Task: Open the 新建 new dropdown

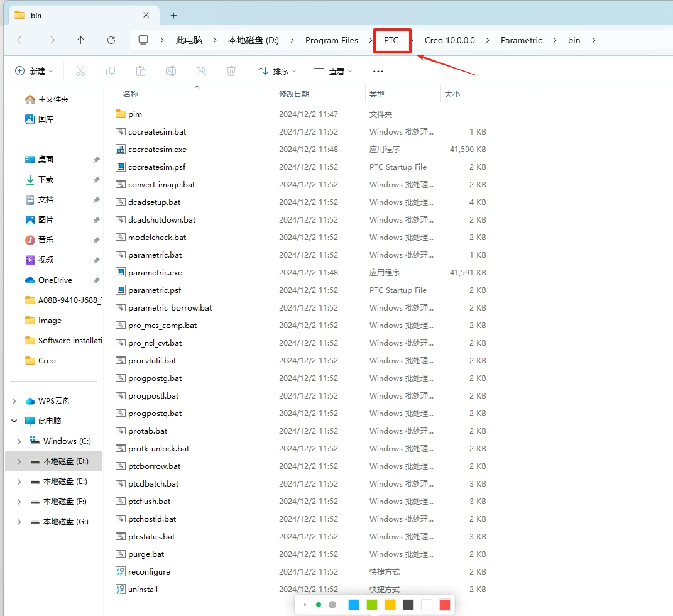Action: (x=34, y=71)
